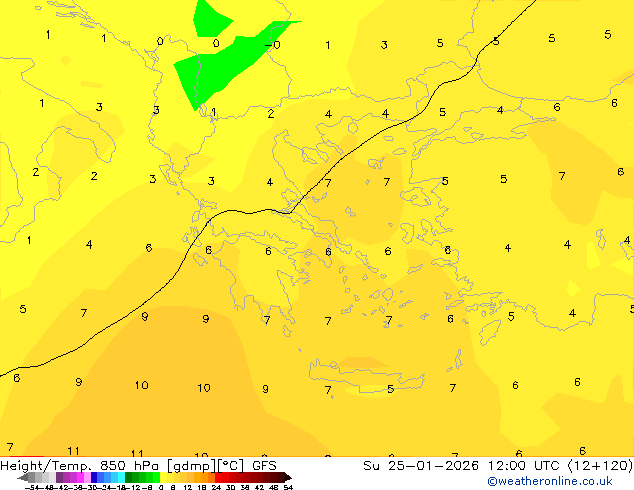
Task: Click the '(12+120)' forecast hour label
Action: coord(600,466)
